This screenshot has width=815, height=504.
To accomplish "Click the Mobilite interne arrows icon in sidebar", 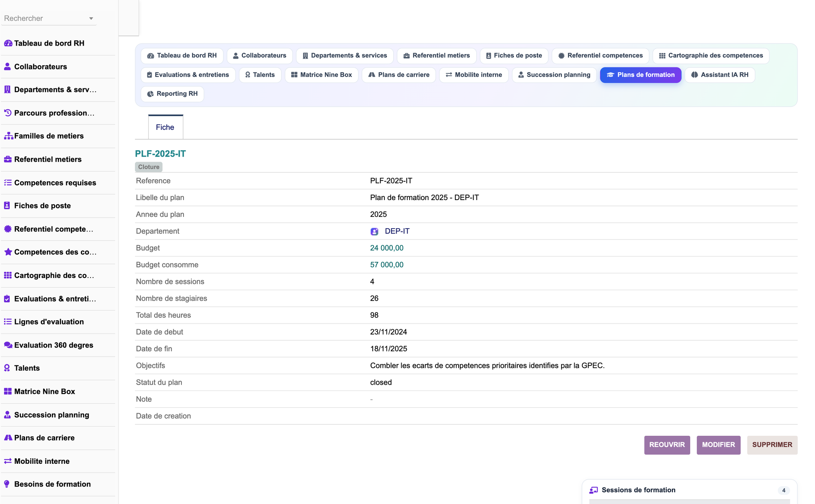I will point(8,461).
